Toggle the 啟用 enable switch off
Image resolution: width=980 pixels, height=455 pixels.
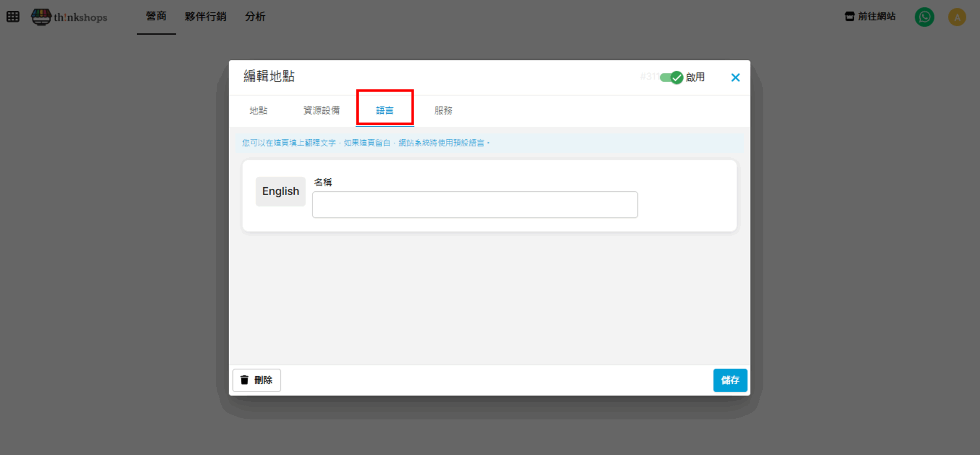[672, 77]
